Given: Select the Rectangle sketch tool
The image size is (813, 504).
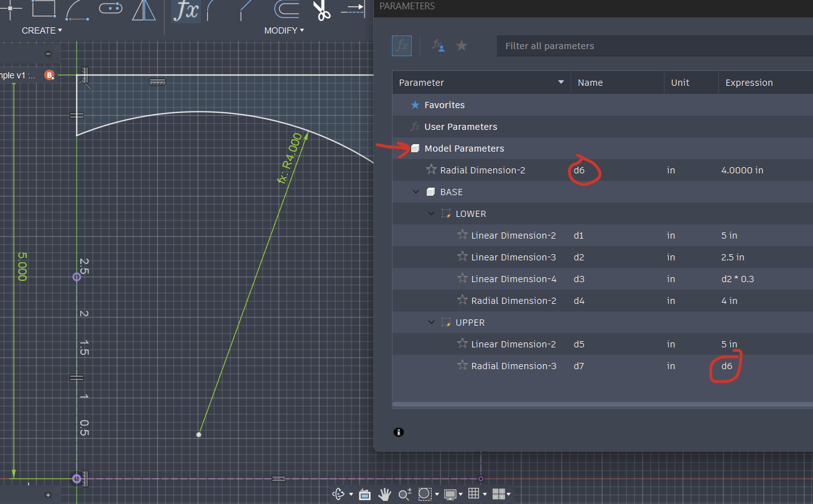Looking at the screenshot, I should coord(43,8).
